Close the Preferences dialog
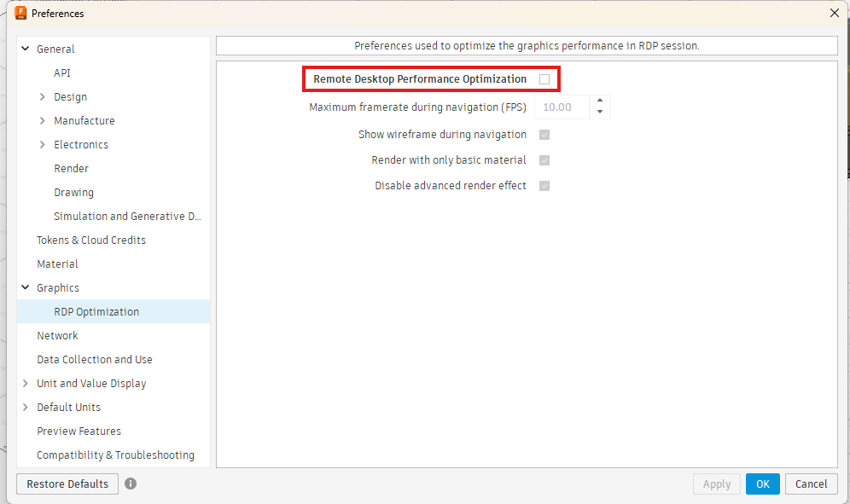The width and height of the screenshot is (850, 504). pos(835,13)
